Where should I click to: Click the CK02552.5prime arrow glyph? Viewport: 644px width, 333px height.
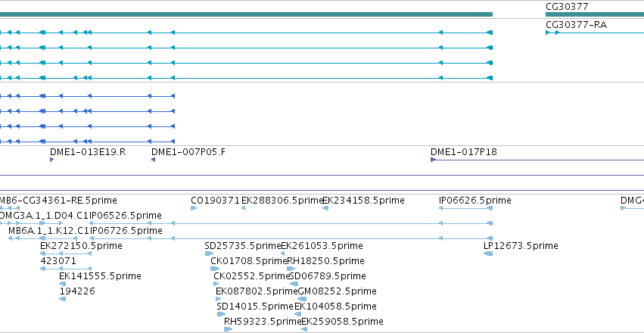216,284
